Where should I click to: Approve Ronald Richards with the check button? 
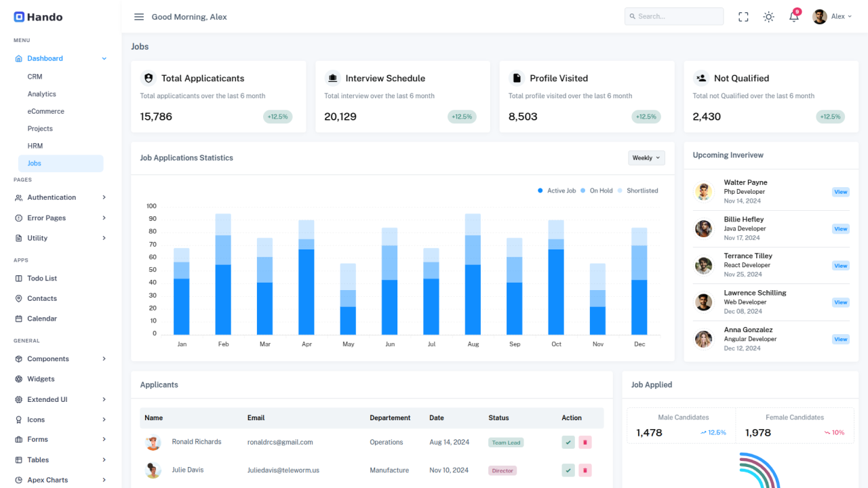click(x=568, y=441)
